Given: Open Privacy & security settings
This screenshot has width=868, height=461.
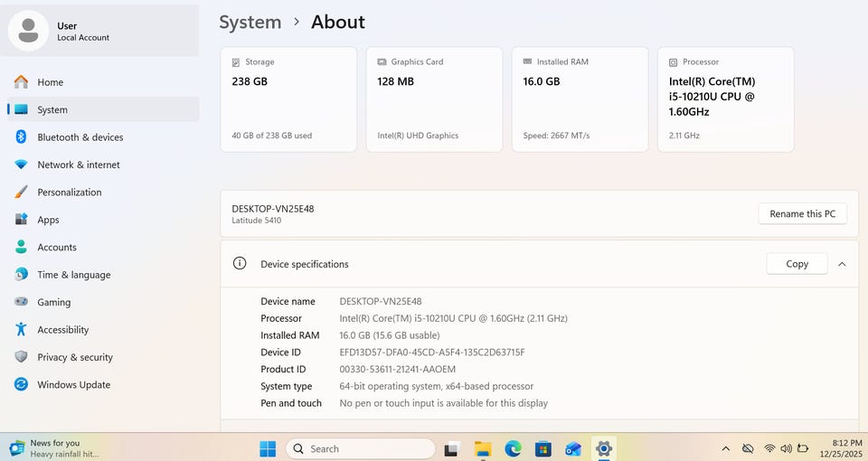Looking at the screenshot, I should [74, 357].
